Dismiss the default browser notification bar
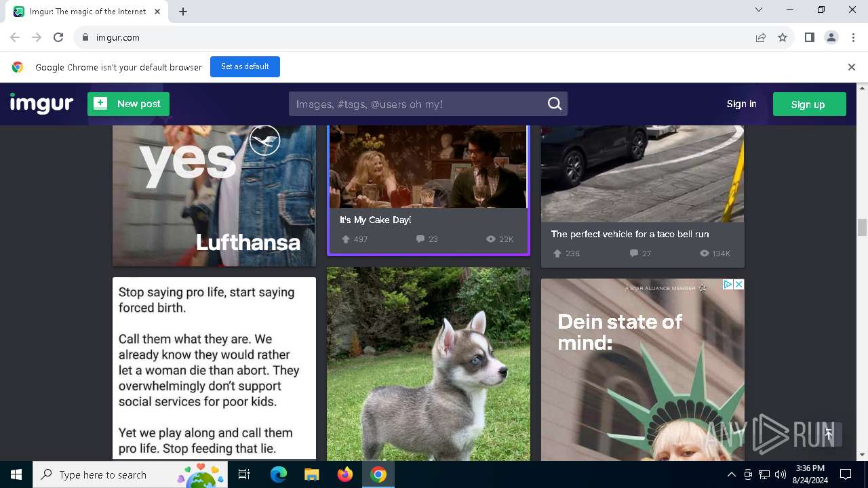 click(x=851, y=67)
